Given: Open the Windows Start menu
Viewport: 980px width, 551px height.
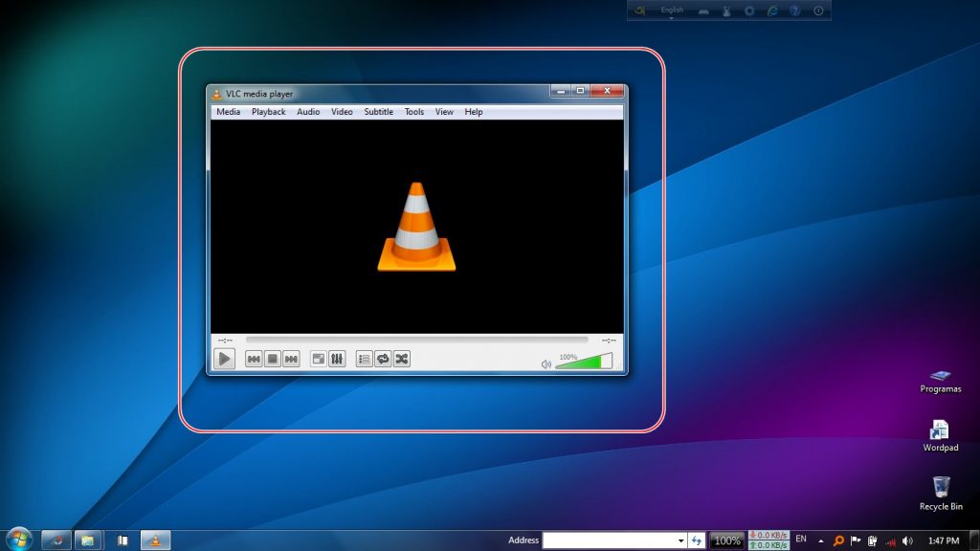Looking at the screenshot, I should pyautogui.click(x=18, y=540).
